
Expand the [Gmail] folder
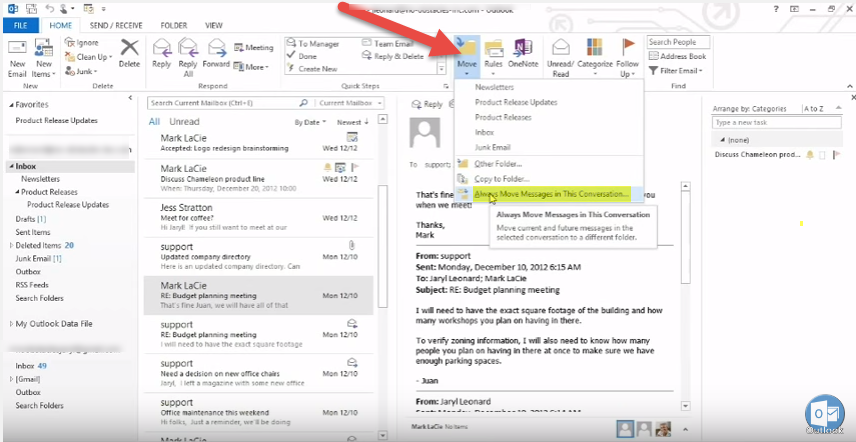(11, 379)
